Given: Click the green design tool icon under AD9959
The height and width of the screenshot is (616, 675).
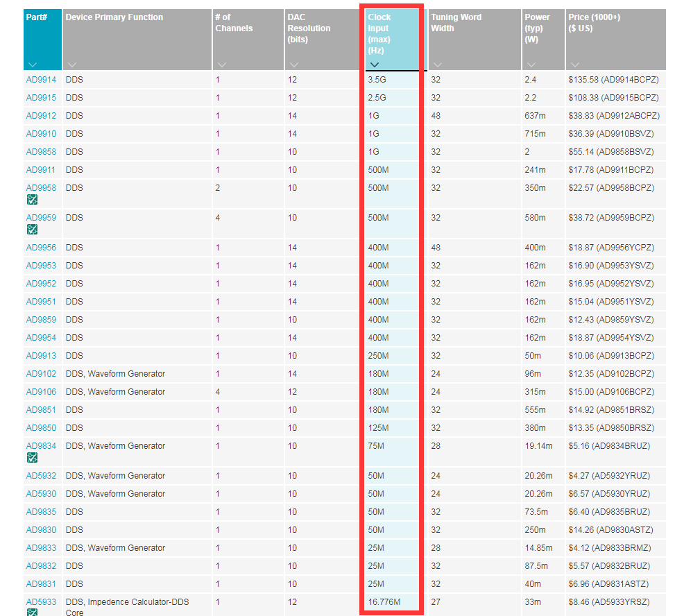Looking at the screenshot, I should pos(33,230).
